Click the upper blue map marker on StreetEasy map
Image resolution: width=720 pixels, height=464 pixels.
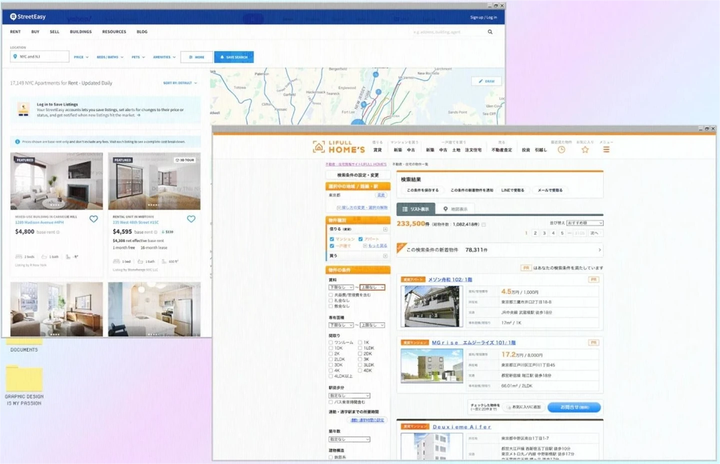point(376,74)
